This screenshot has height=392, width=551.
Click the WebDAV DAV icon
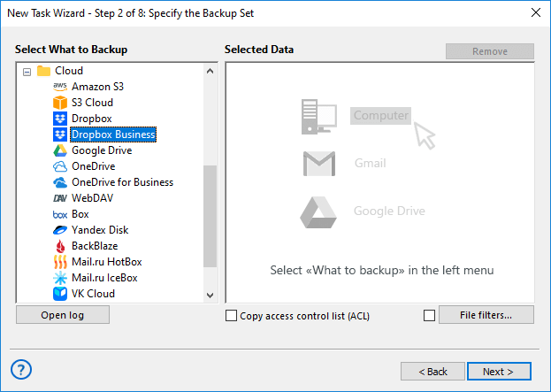[60, 198]
